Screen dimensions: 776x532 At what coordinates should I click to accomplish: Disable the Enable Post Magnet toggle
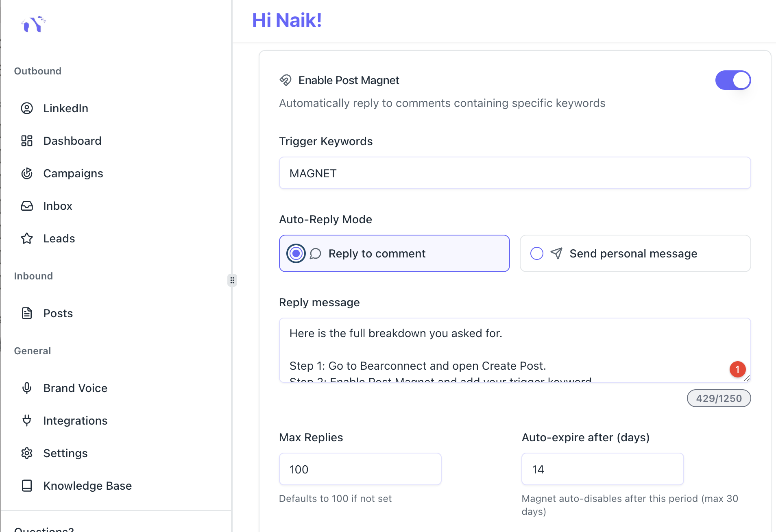[x=733, y=80]
